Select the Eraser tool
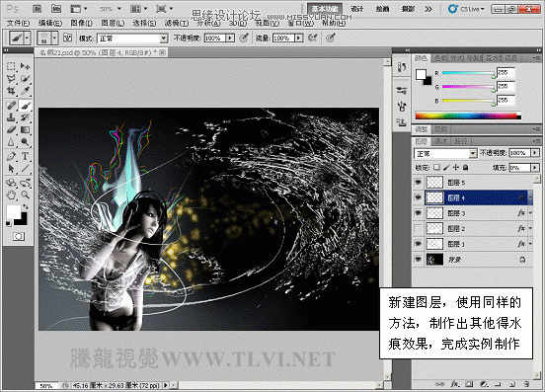The height and width of the screenshot is (392, 545). 11,129
